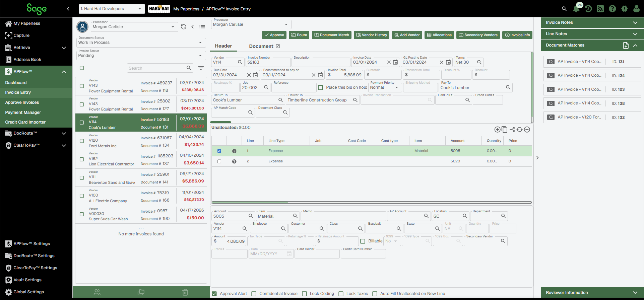Switch to the Document tab
The height and width of the screenshot is (300, 644).
[x=261, y=46]
